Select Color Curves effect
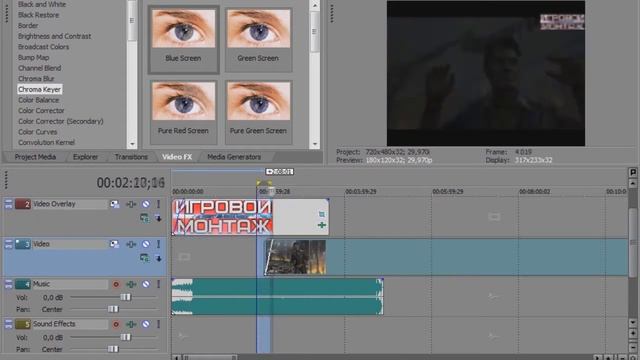 point(38,132)
